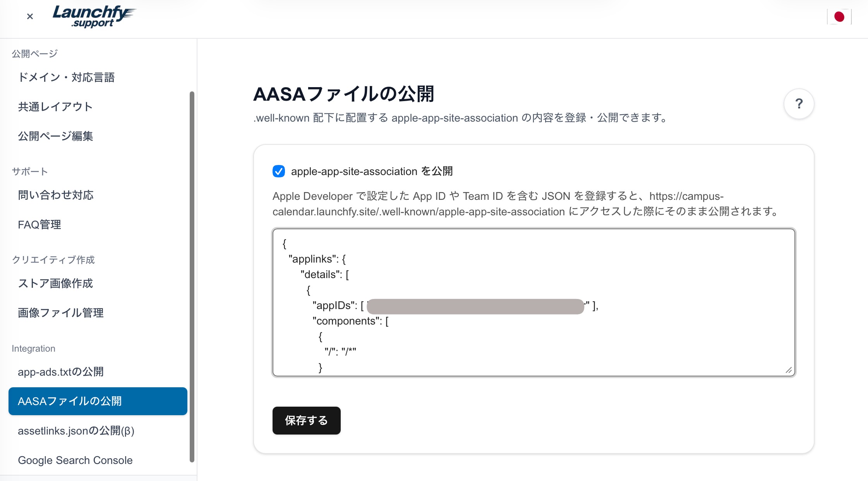Open the Japanese flag language selector
The height and width of the screenshot is (481, 868).
[x=839, y=17]
